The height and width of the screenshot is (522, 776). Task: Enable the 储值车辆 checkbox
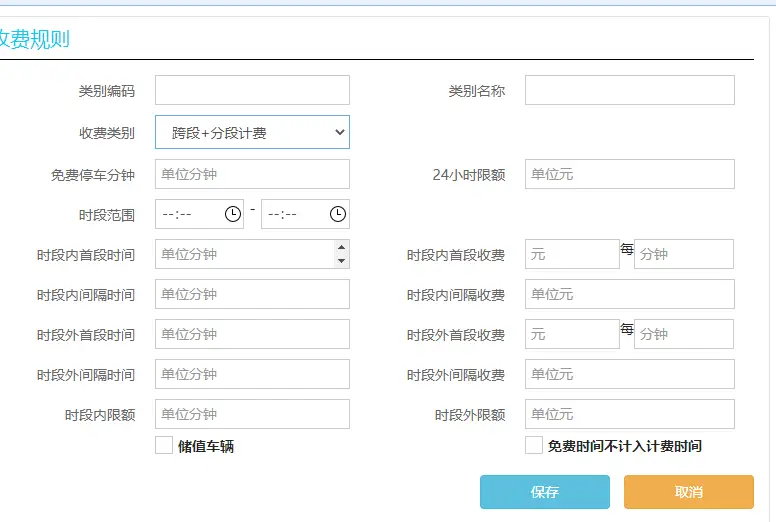pos(164,446)
